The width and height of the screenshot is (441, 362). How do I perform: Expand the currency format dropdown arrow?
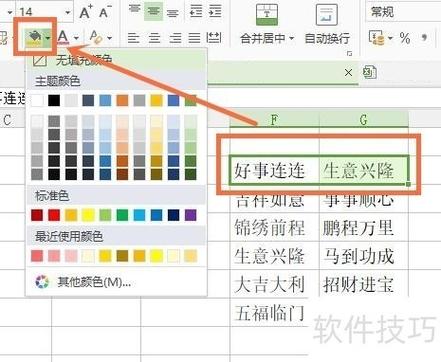[390, 38]
